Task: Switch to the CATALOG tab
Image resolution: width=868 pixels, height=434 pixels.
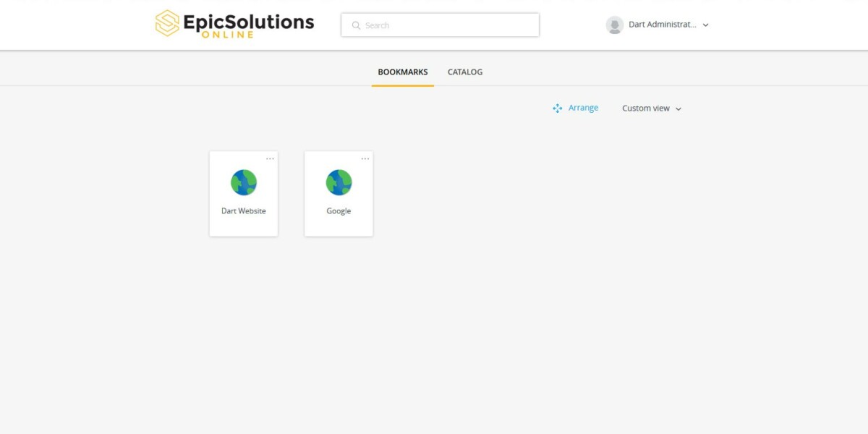Action: tap(464, 72)
